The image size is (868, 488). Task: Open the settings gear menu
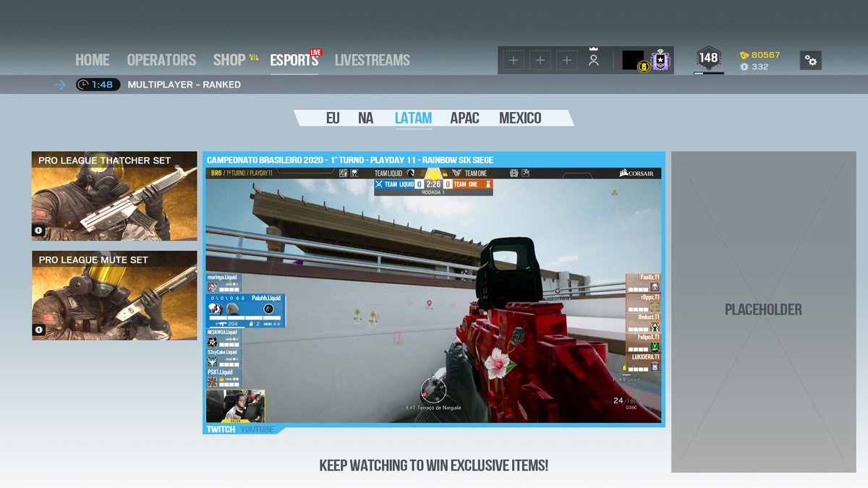tap(811, 61)
